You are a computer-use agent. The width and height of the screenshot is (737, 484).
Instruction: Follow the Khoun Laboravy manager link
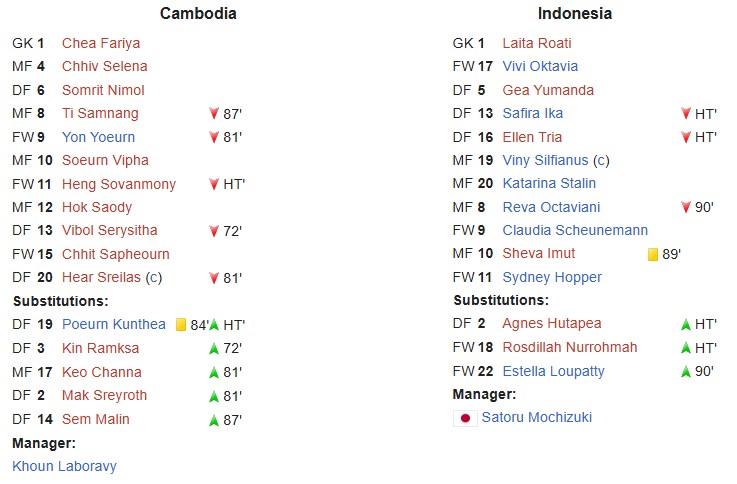tap(64, 465)
